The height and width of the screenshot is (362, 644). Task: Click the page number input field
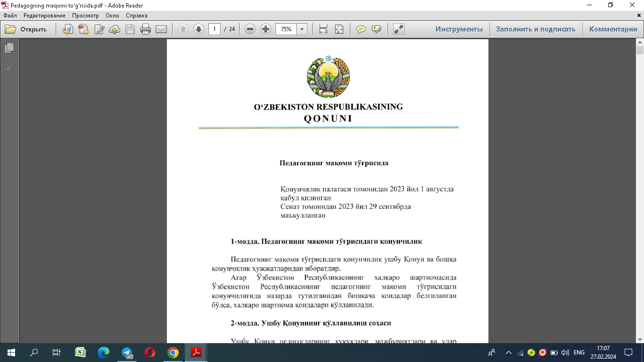click(x=215, y=29)
